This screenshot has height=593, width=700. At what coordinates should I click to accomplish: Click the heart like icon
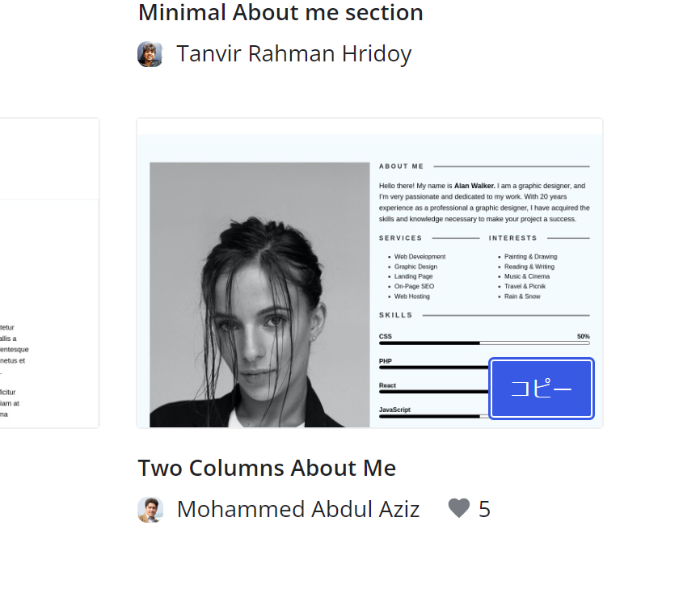(458, 508)
